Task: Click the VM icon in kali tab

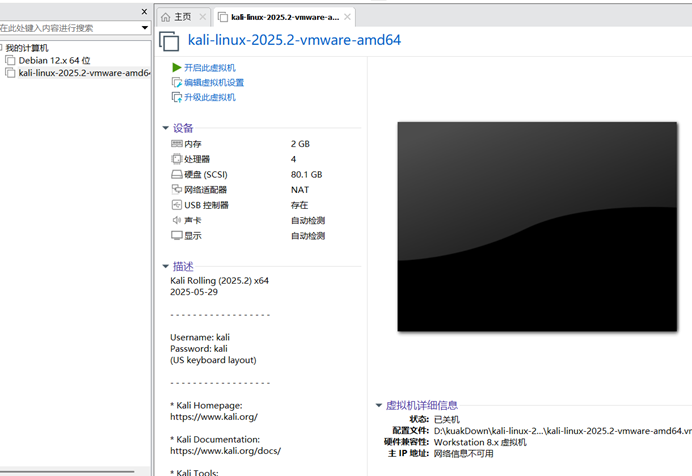Action: click(x=223, y=17)
